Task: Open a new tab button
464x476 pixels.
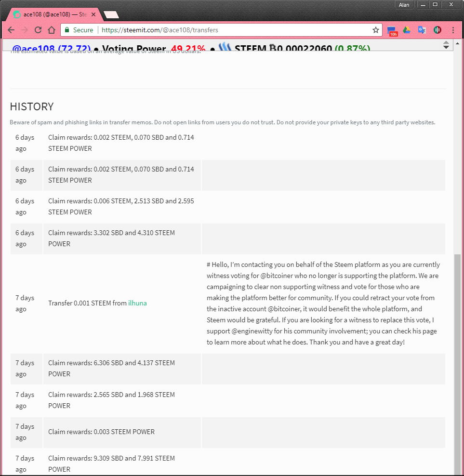Action: 111,14
